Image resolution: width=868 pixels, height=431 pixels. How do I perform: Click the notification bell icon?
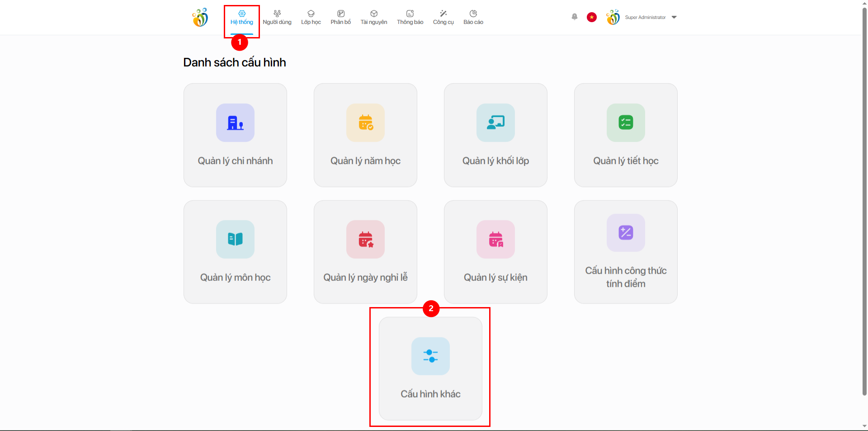pyautogui.click(x=574, y=17)
